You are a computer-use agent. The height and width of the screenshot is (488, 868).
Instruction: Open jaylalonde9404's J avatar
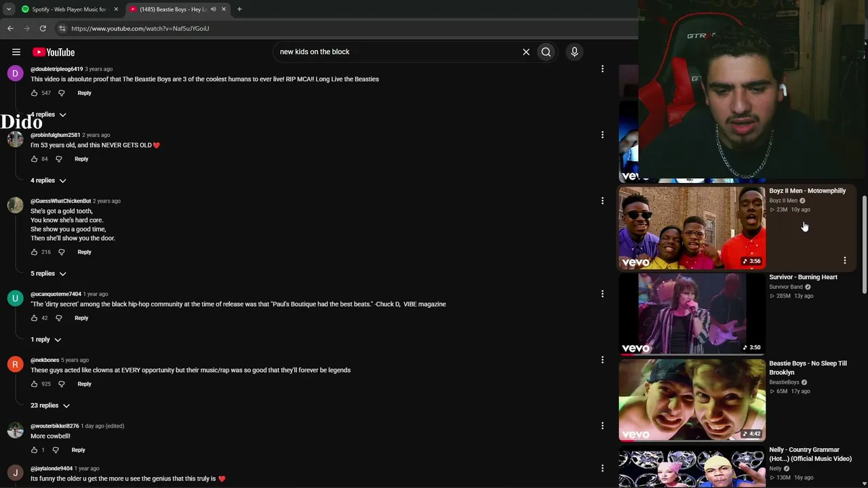(x=15, y=473)
